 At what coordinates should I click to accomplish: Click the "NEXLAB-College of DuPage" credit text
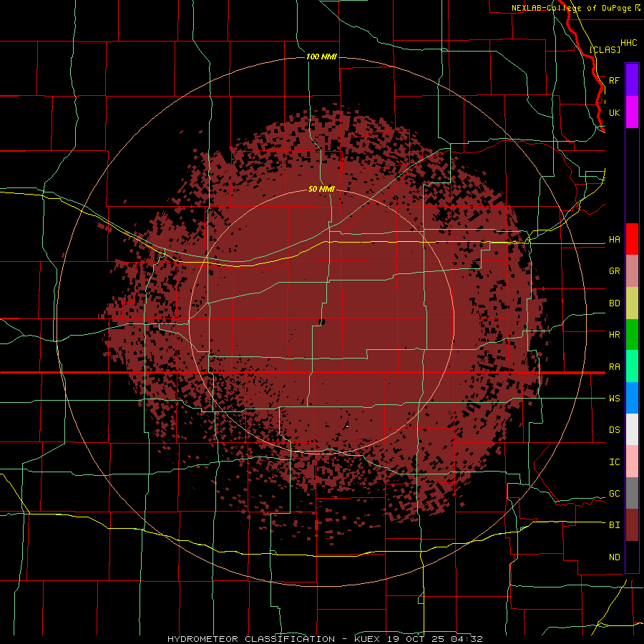pyautogui.click(x=571, y=8)
